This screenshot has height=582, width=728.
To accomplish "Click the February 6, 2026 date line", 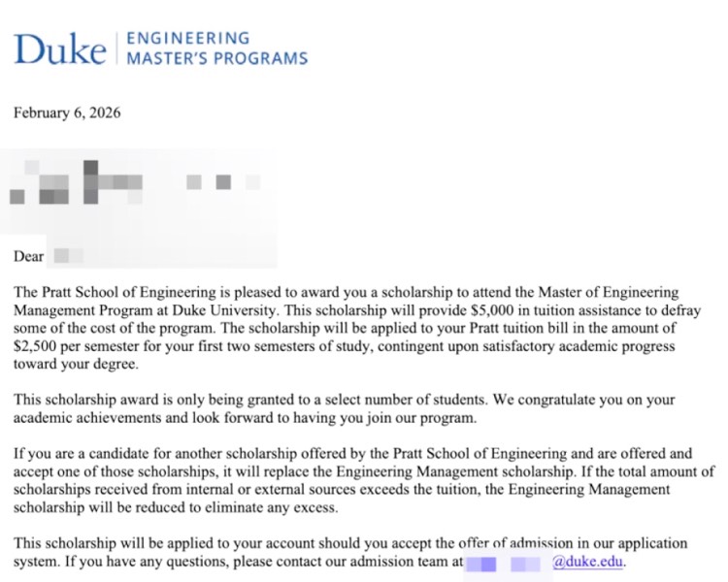I will [x=67, y=113].
